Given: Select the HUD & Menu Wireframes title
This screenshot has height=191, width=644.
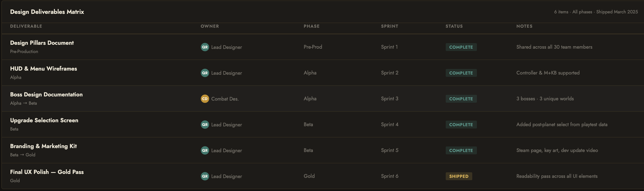Looking at the screenshot, I should tap(44, 69).
